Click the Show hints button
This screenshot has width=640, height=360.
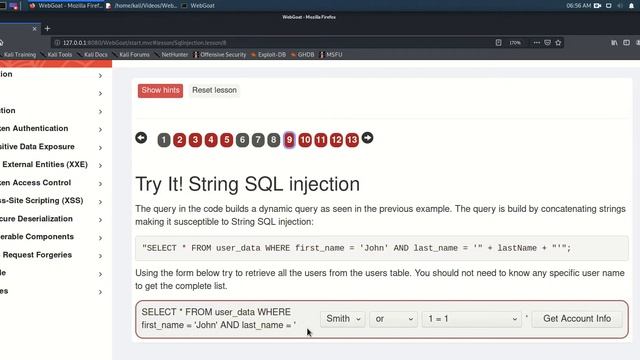(160, 90)
